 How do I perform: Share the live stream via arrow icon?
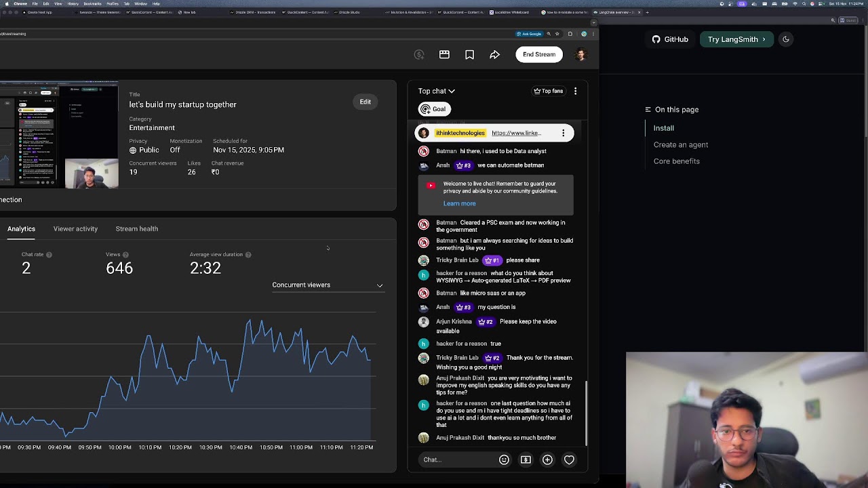(494, 55)
